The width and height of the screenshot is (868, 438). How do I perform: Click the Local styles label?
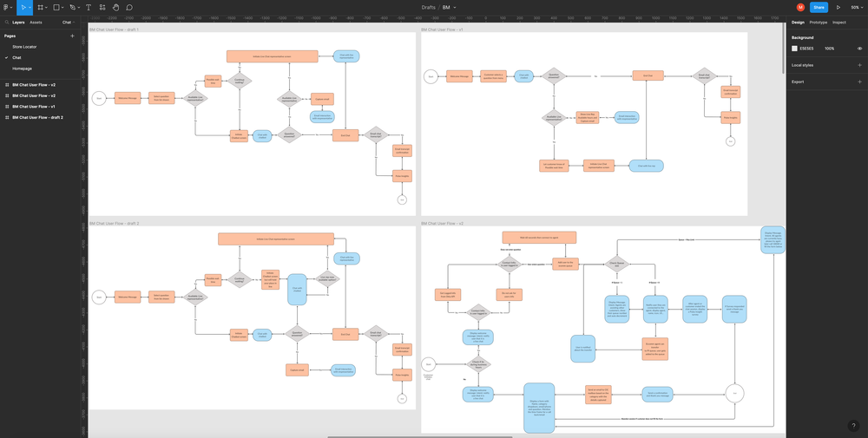pos(802,65)
